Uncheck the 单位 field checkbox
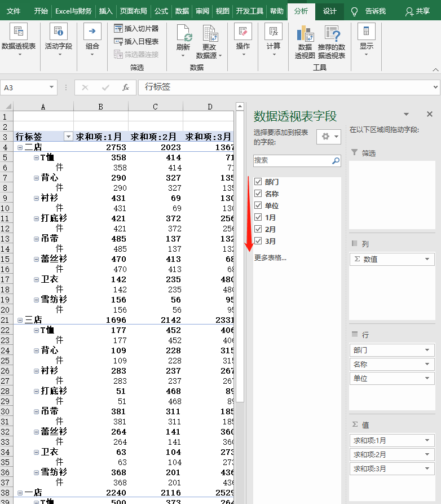 tap(258, 205)
